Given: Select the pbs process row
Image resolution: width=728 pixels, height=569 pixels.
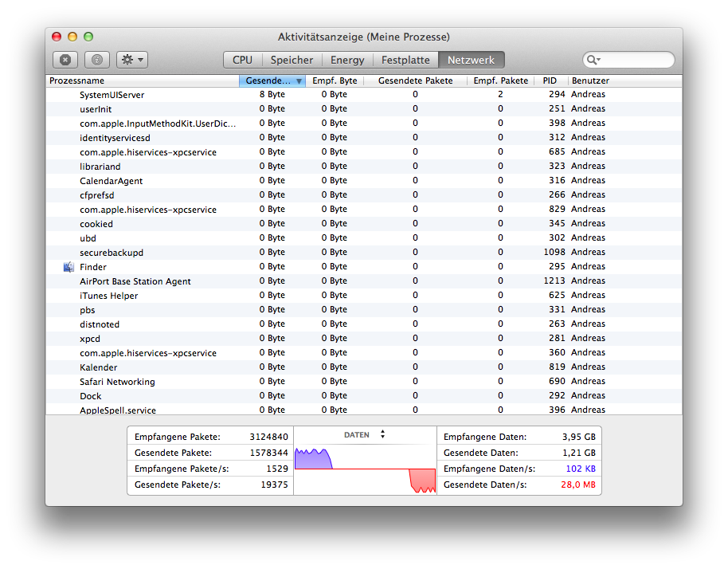Looking at the screenshot, I should [364, 310].
